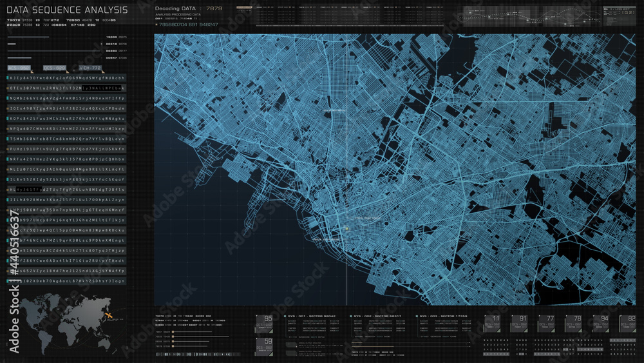Select the data row starting NQMb266V
This screenshot has width=644, height=363.
[66, 98]
